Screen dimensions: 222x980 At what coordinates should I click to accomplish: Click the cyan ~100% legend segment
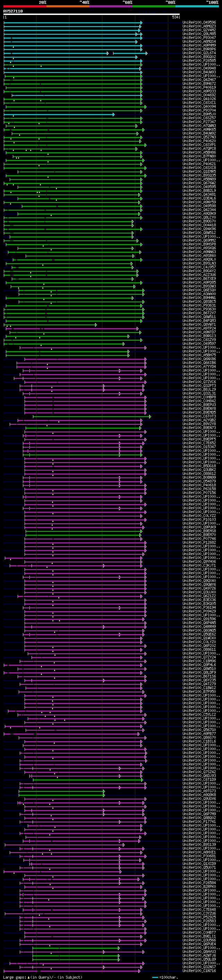[197, 7]
